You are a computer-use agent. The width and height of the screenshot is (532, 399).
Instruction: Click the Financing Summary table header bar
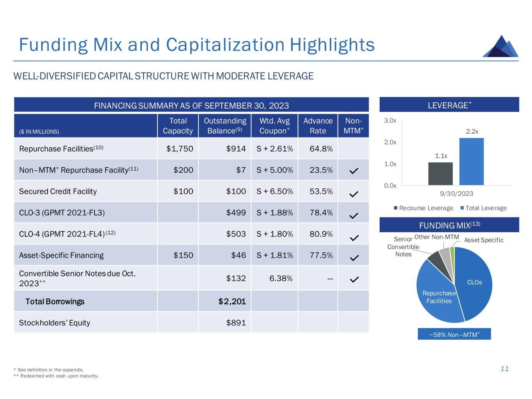pyautogui.click(x=191, y=105)
